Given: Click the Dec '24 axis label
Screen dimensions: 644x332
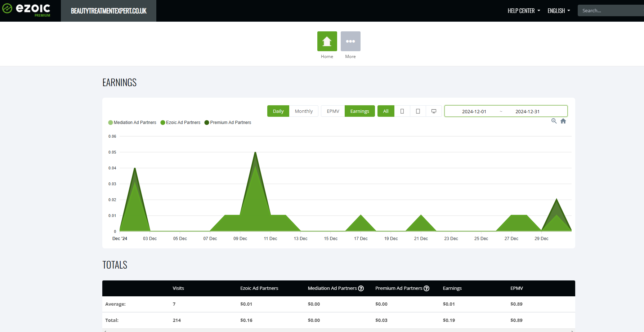Looking at the screenshot, I should (x=120, y=239).
